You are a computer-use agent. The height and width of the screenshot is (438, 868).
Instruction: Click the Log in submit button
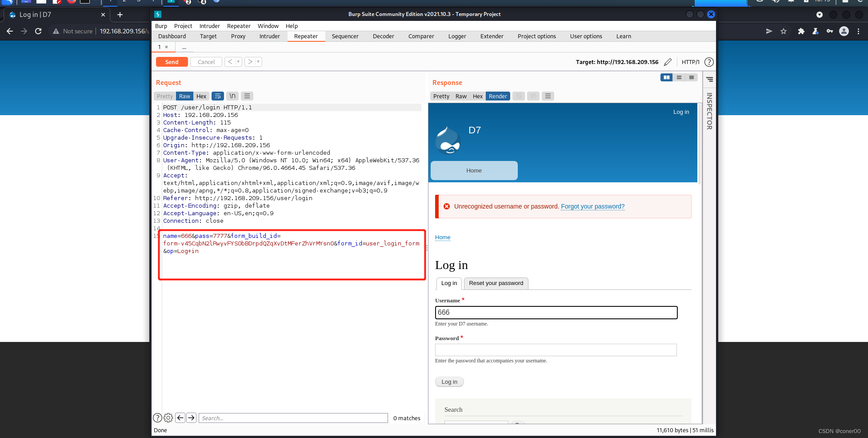[x=449, y=382]
